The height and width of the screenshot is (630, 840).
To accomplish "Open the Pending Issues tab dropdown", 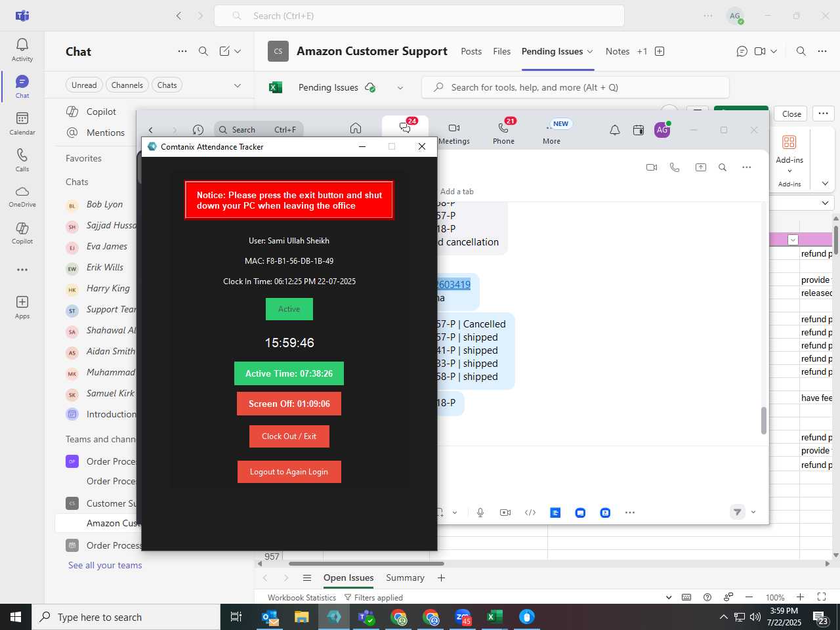I will click(x=590, y=51).
